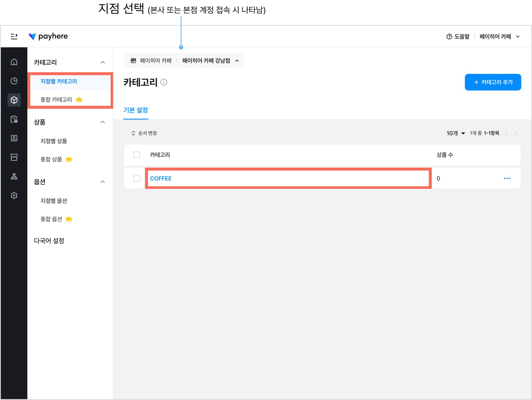Click the storefront icon in sidebar

pos(14,157)
